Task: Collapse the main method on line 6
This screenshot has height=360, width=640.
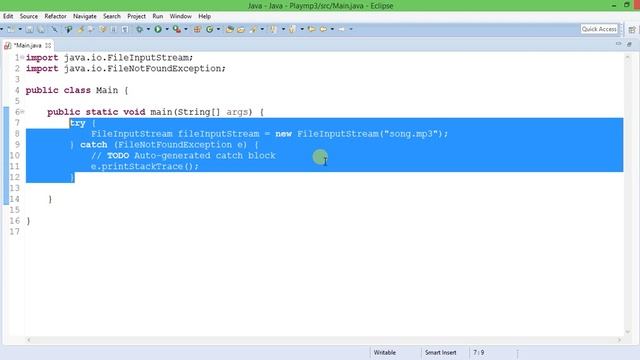Action: [x=22, y=112]
